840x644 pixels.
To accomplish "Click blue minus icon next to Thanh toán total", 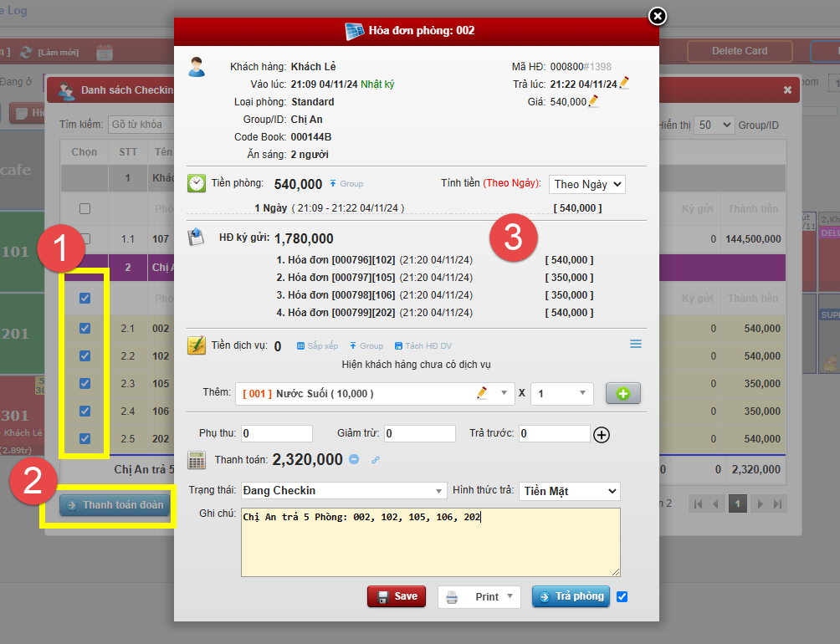I will pos(354,459).
